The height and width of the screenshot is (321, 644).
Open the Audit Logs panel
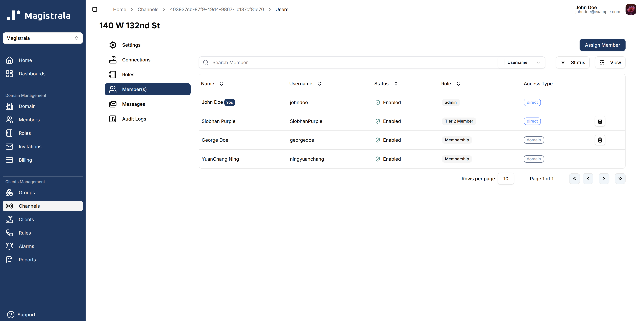[x=134, y=119]
